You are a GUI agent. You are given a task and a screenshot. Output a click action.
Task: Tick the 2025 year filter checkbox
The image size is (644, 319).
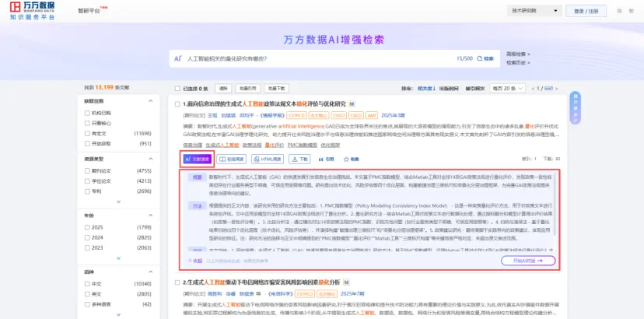pyautogui.click(x=87, y=227)
